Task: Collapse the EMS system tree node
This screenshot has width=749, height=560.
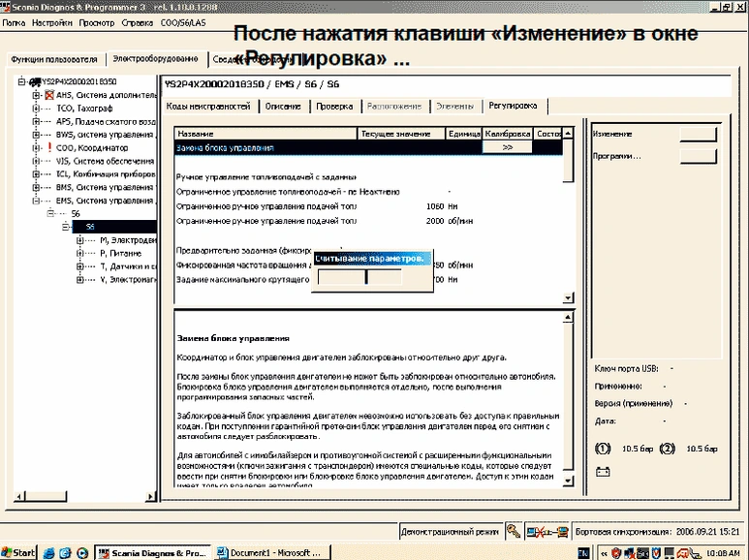Action: pyautogui.click(x=35, y=200)
